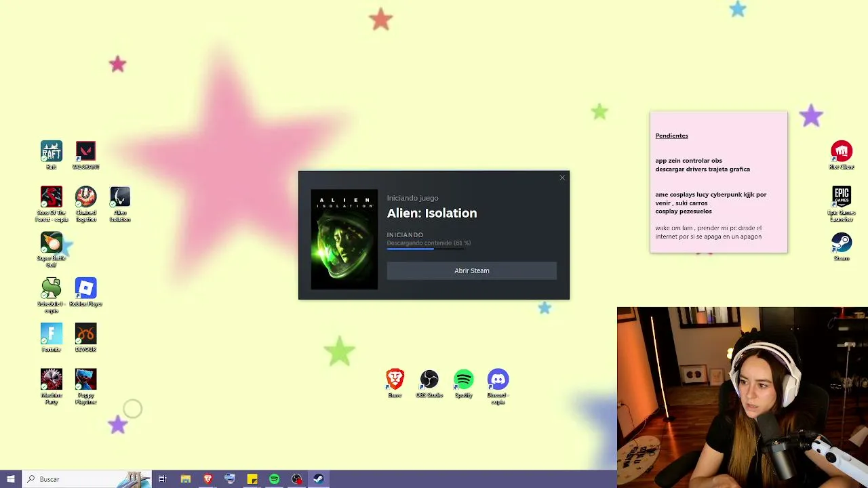Open Task View from the taskbar

click(163, 479)
